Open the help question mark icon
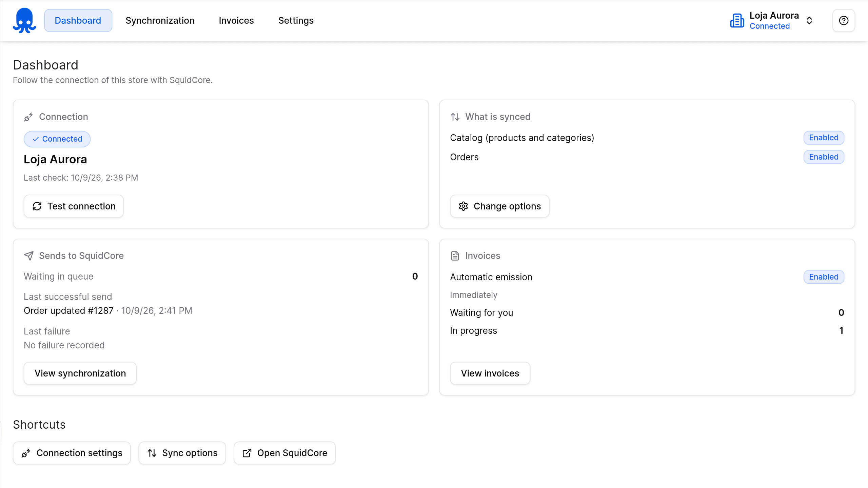Screen dimensions: 868x488 [x=844, y=20]
